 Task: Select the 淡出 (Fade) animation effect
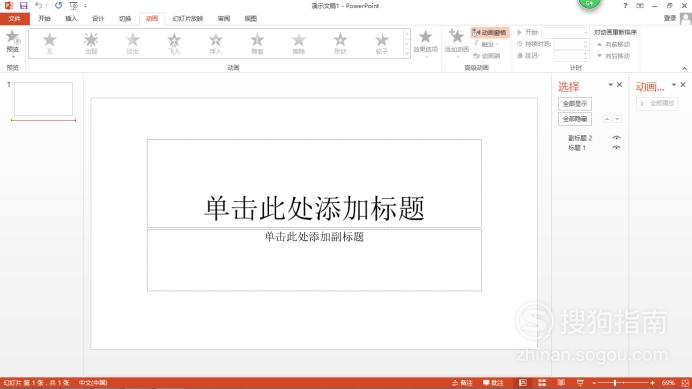[132, 43]
